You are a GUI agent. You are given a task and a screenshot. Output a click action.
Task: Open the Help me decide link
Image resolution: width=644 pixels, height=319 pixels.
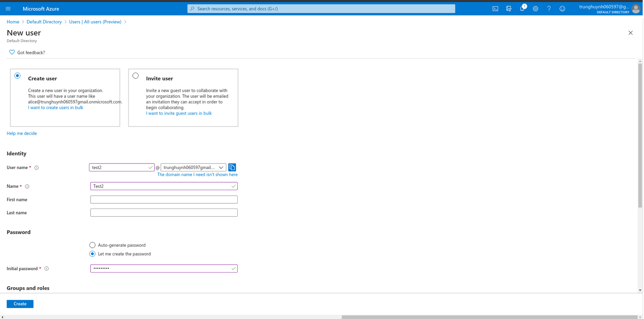click(22, 134)
